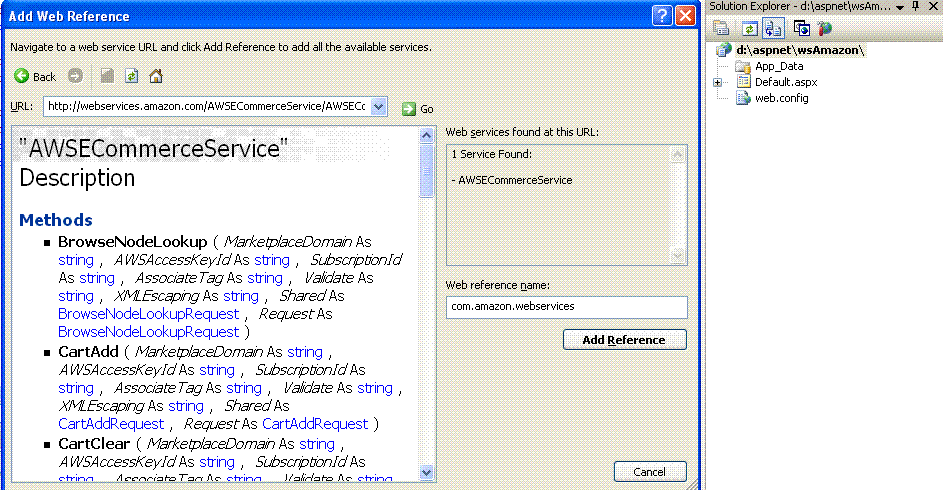This screenshot has width=943, height=490.
Task: Click the first CartAddRequest link
Action: (x=111, y=424)
